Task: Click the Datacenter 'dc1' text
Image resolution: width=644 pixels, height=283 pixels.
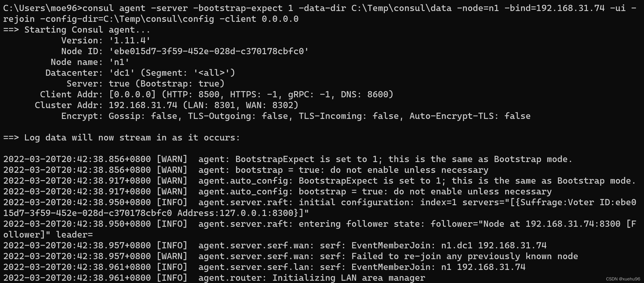Action: 122,73
